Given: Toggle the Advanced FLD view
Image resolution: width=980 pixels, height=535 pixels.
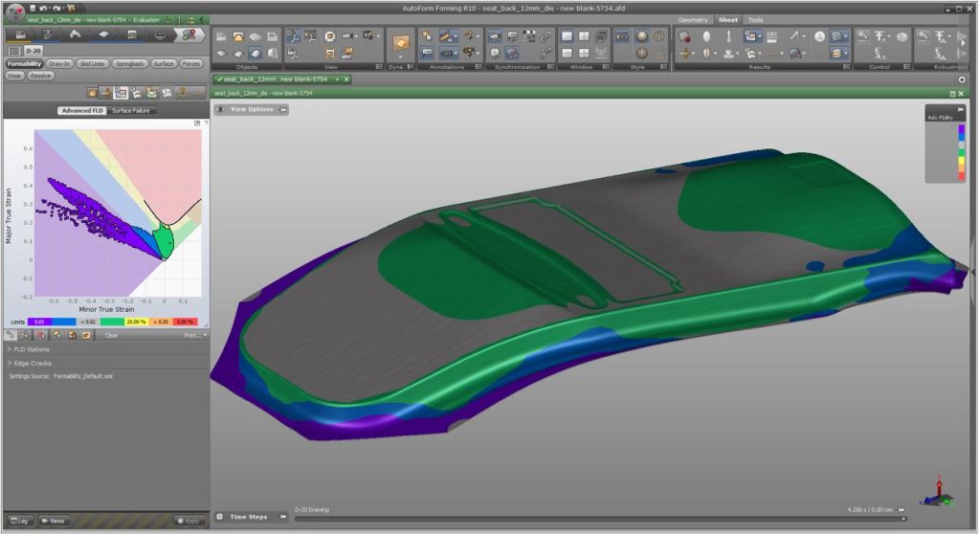Looking at the screenshot, I should [x=82, y=111].
